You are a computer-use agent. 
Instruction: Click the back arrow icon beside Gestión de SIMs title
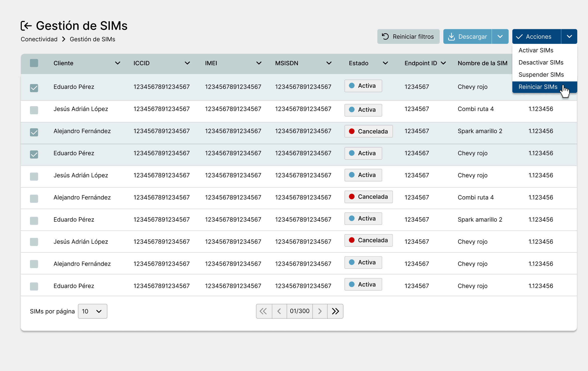pos(26,26)
